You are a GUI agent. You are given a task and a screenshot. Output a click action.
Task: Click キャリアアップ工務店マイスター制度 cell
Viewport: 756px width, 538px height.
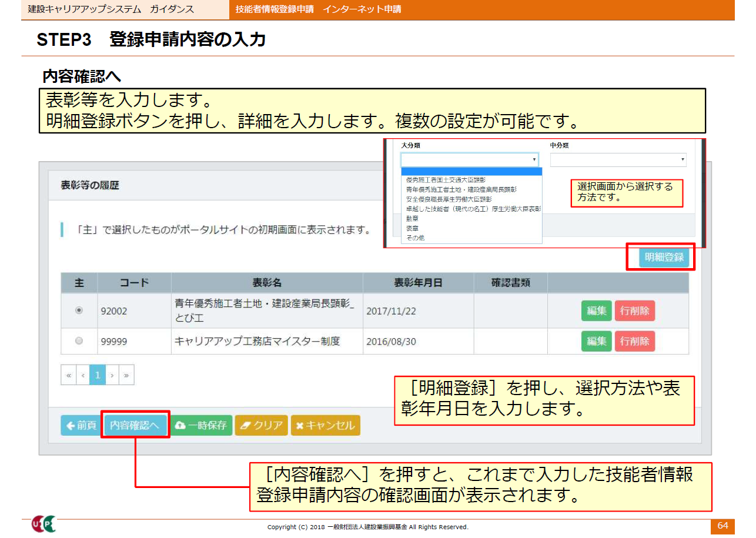point(267,341)
